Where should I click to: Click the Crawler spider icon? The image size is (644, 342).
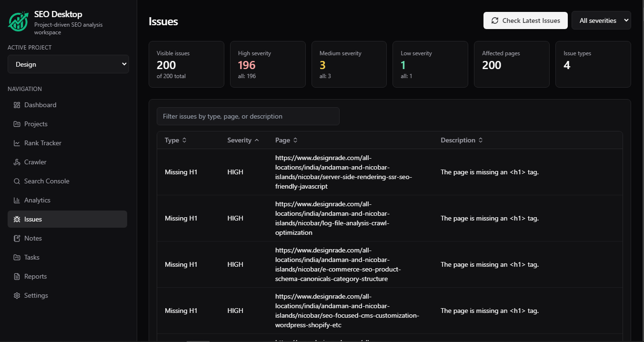point(17,162)
